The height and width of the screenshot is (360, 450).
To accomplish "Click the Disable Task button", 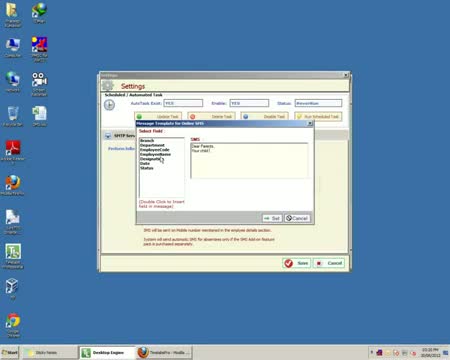I will tap(265, 116).
